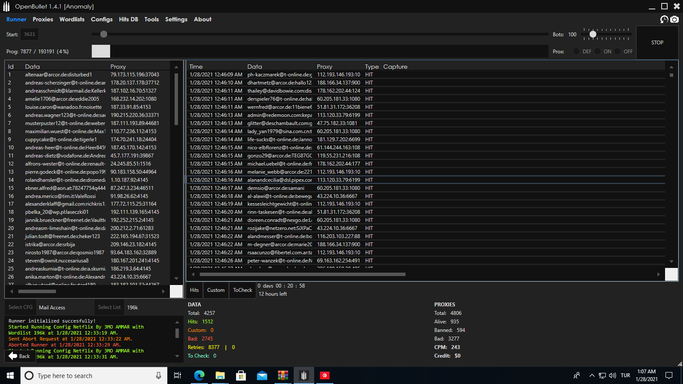
Task: Click the Type column header
Action: tap(372, 67)
